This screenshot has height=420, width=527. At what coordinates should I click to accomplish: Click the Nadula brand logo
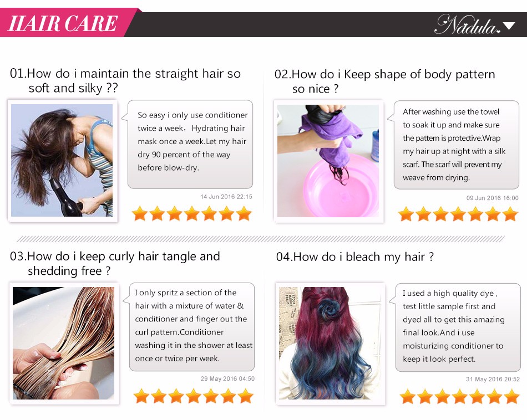468,24
